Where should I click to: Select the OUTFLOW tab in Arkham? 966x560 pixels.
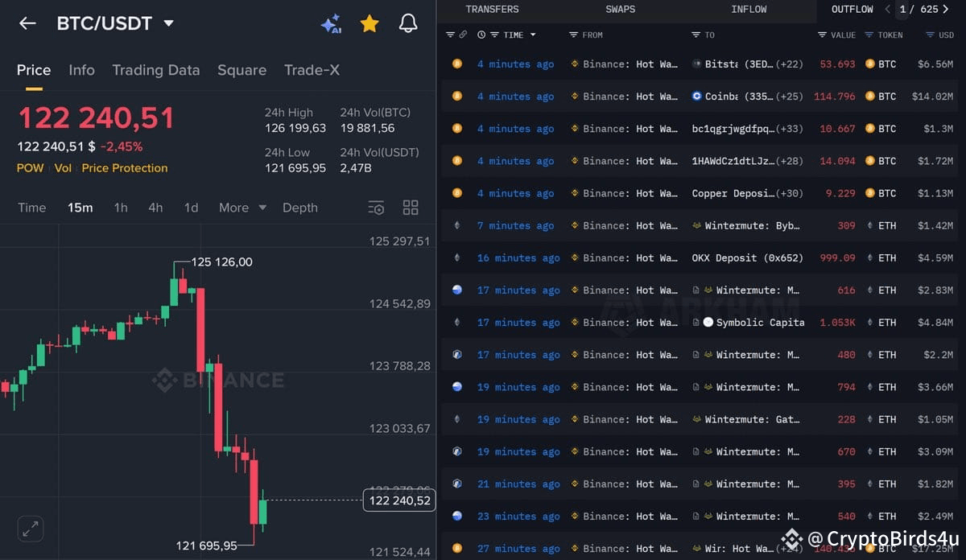tap(852, 10)
